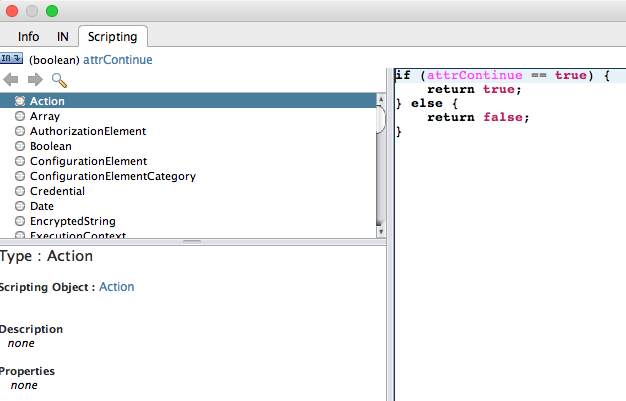Click the icon next to Boolean
Viewport: 626px width, 401px height.
(x=20, y=146)
